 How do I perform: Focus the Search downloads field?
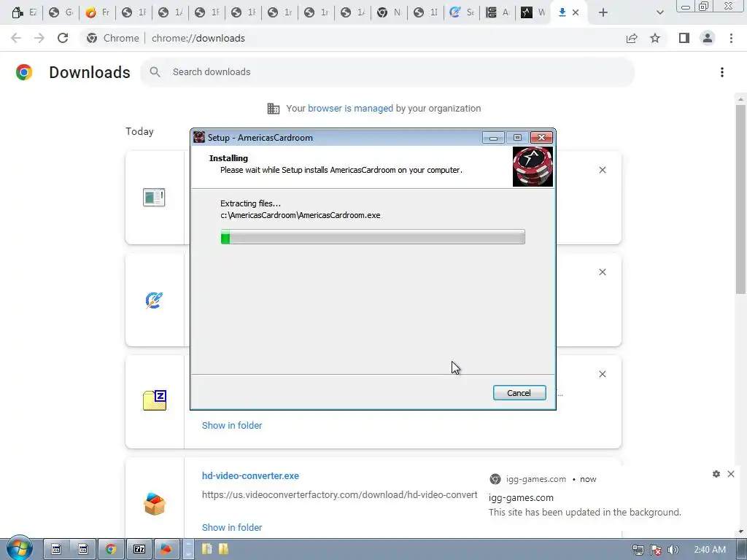387,72
